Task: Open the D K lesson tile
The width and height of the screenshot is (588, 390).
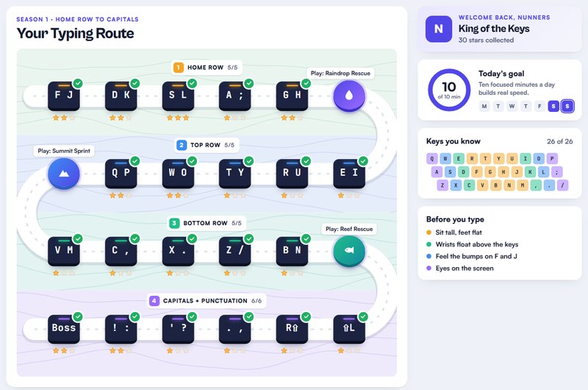Action: (121, 96)
